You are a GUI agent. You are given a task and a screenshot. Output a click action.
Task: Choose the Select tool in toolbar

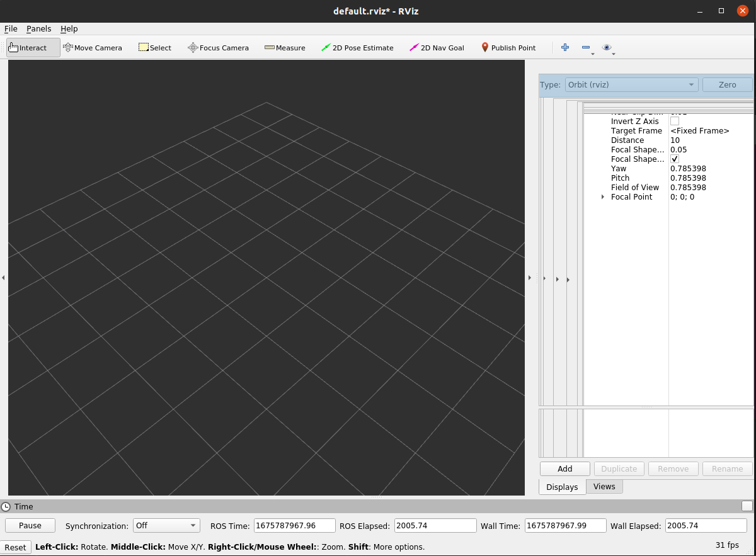155,48
